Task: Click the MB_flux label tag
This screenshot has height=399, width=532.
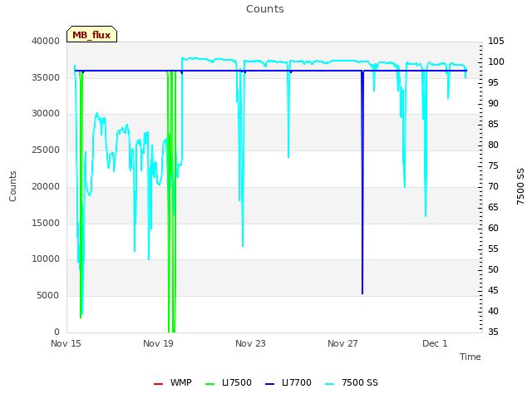Action: (x=91, y=35)
